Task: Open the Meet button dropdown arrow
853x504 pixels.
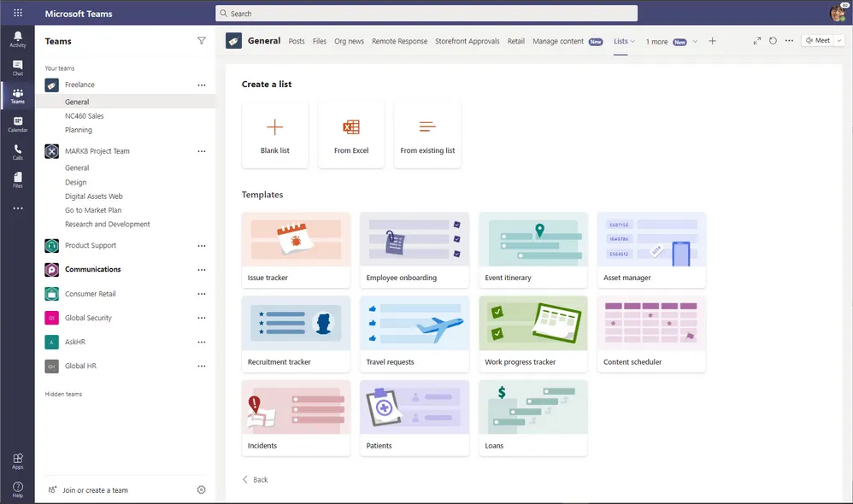Action: coord(838,40)
